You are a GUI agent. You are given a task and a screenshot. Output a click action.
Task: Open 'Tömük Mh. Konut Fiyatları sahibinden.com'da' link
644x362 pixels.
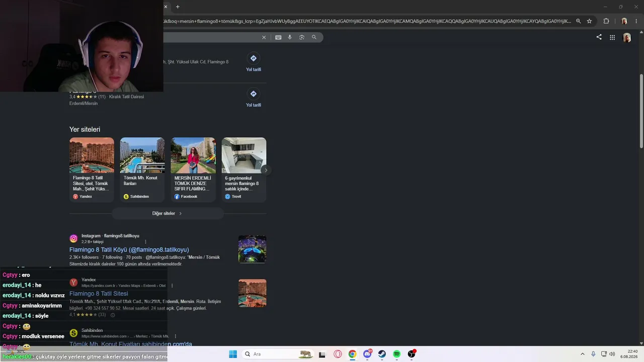[x=131, y=344]
